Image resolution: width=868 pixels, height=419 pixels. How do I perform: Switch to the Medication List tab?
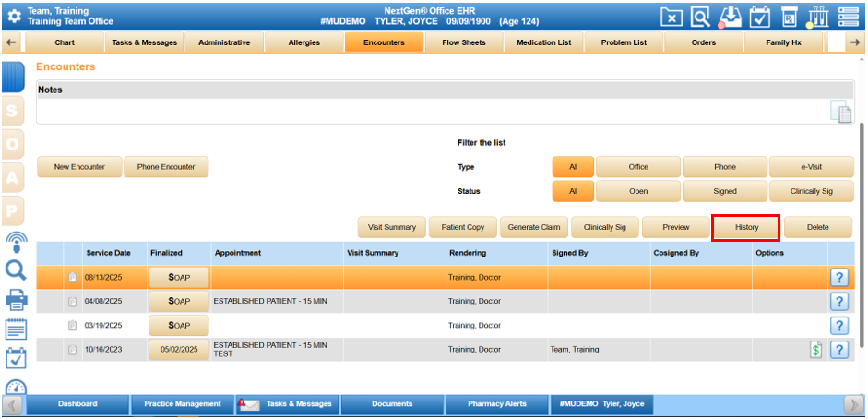(x=543, y=42)
